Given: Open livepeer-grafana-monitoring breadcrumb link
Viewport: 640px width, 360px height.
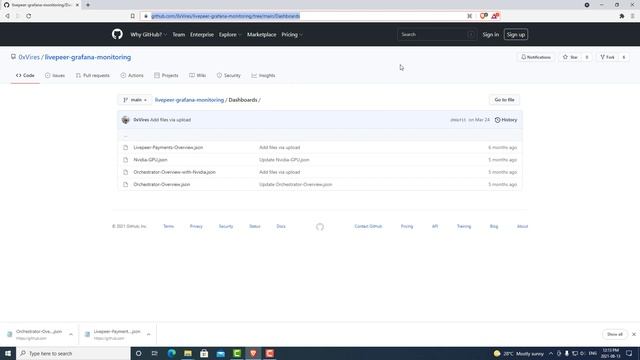Looking at the screenshot, I should (189, 100).
